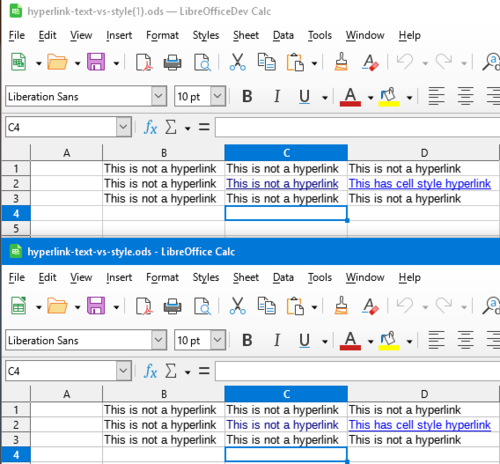The width and height of the screenshot is (500, 464).
Task: Click Save icon in top window
Action: [x=96, y=62]
